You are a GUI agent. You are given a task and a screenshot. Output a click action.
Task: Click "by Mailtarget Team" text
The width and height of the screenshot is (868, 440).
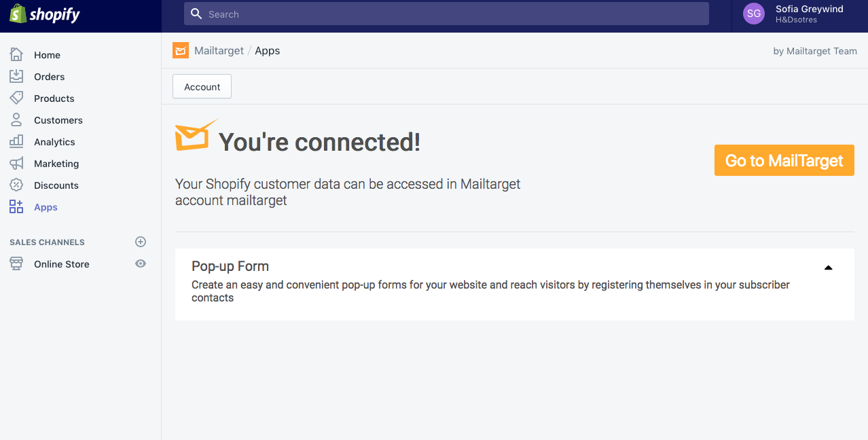pos(815,51)
